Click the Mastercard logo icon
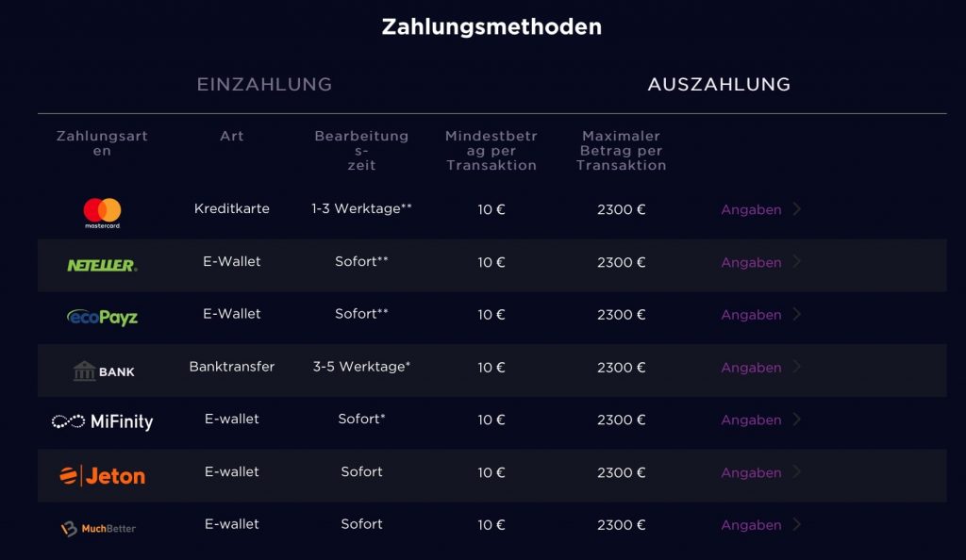This screenshot has height=560, width=966. click(102, 212)
